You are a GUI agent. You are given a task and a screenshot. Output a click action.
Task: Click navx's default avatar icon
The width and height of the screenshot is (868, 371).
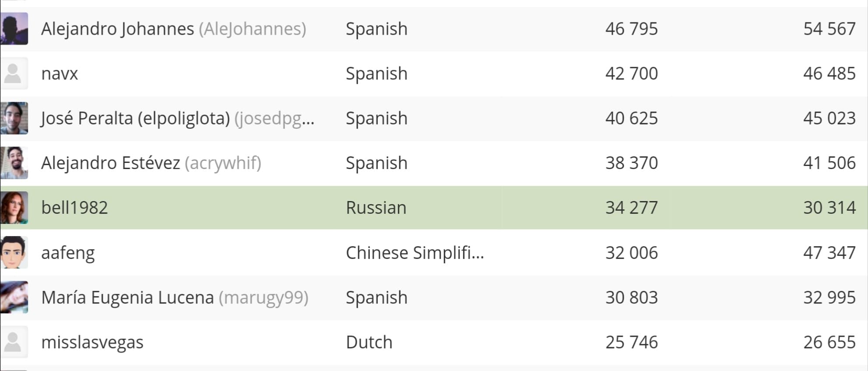pyautogui.click(x=14, y=74)
